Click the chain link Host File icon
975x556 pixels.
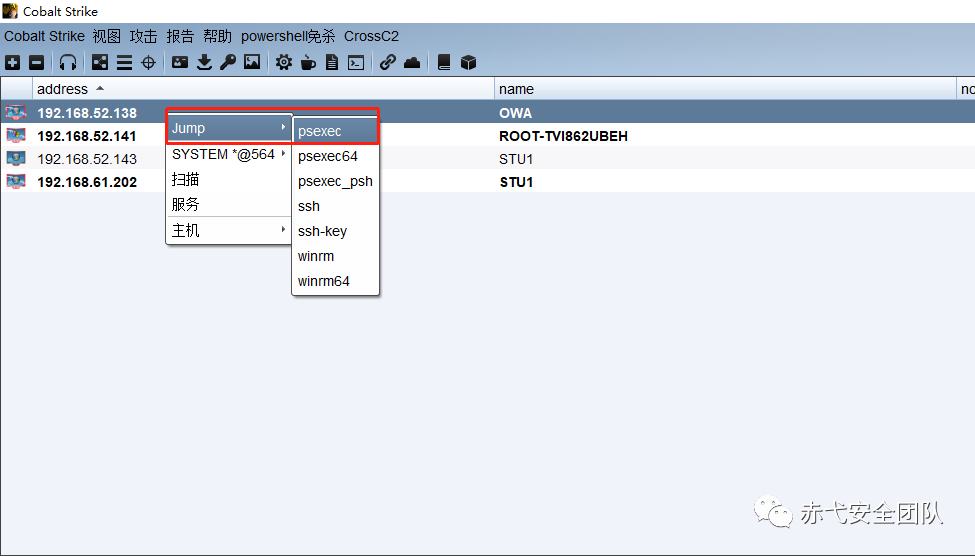pyautogui.click(x=387, y=62)
